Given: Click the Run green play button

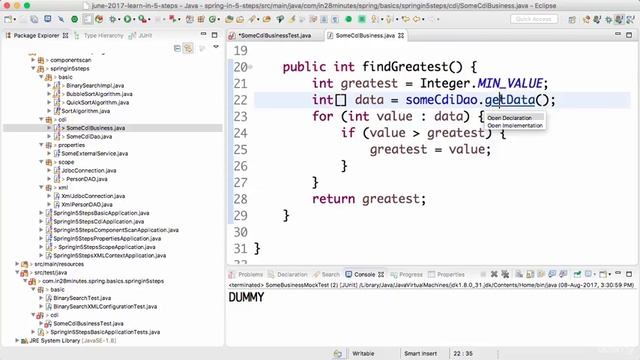Looking at the screenshot, I should point(127,19).
